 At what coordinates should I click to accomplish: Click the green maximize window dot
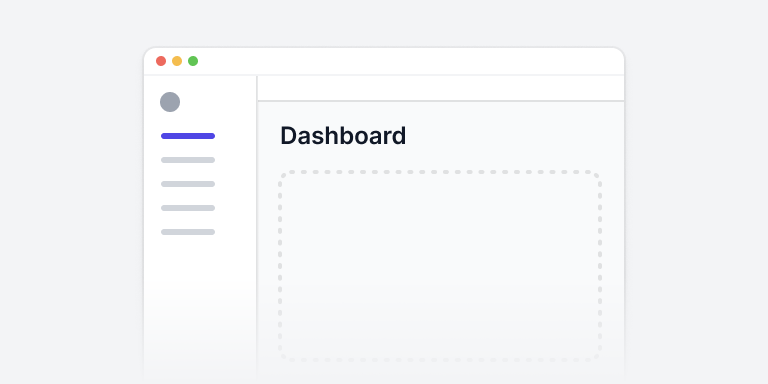193,61
